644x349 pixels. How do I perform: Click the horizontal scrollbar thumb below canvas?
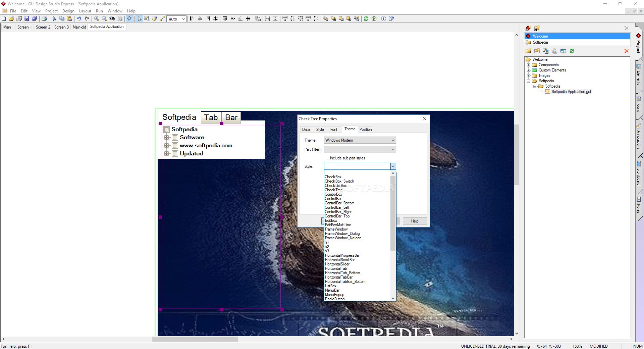click(x=195, y=339)
